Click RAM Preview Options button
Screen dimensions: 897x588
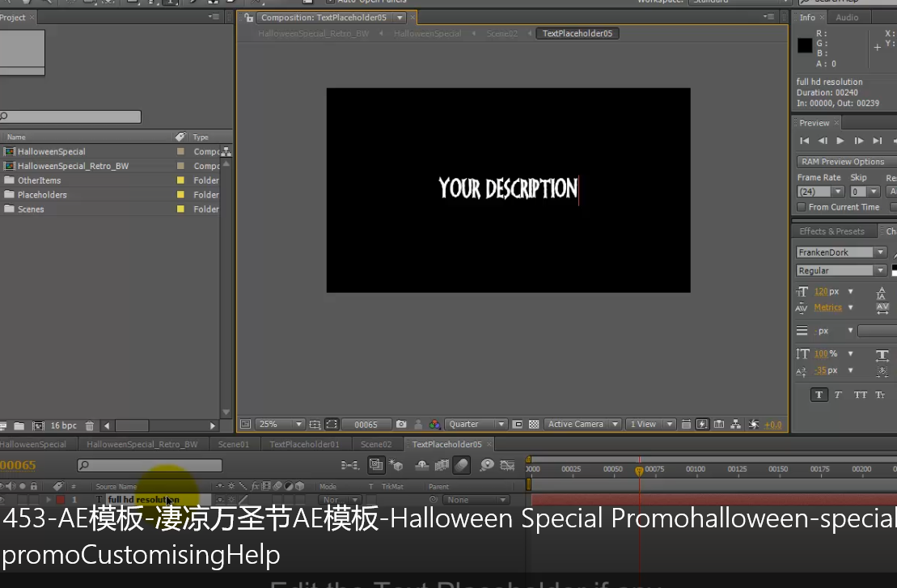coord(845,162)
